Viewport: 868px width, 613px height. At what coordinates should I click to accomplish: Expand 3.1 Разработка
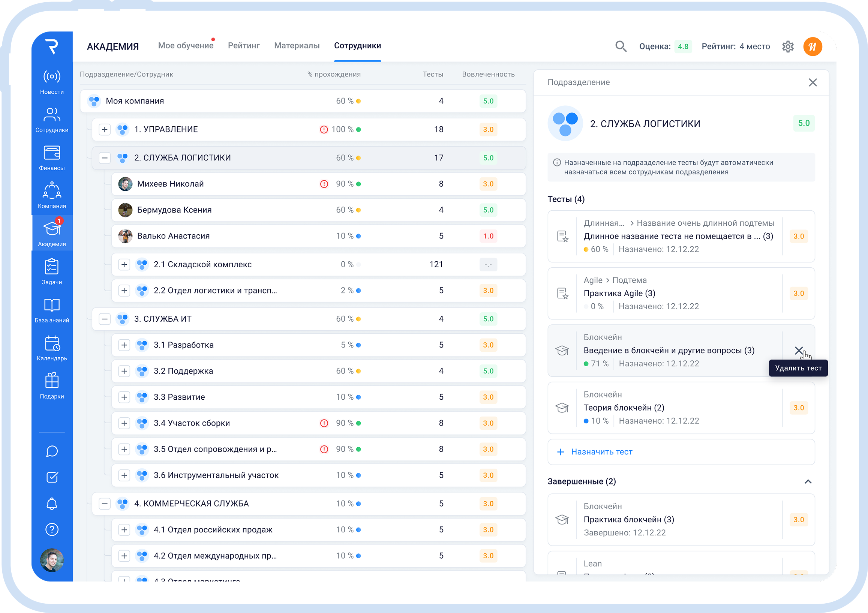coord(124,345)
